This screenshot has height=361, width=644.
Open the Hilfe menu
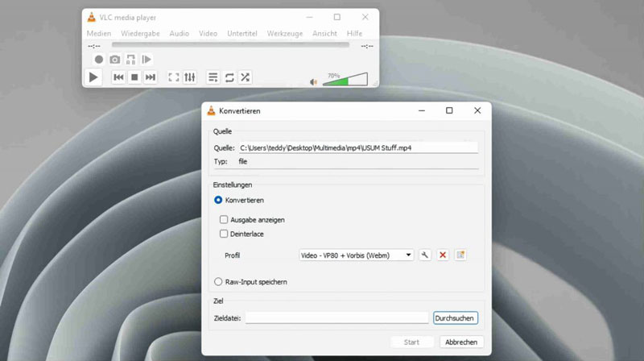354,33
